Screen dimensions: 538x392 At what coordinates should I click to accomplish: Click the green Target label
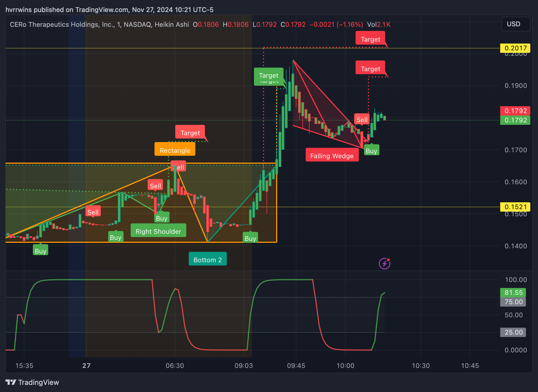tap(268, 76)
